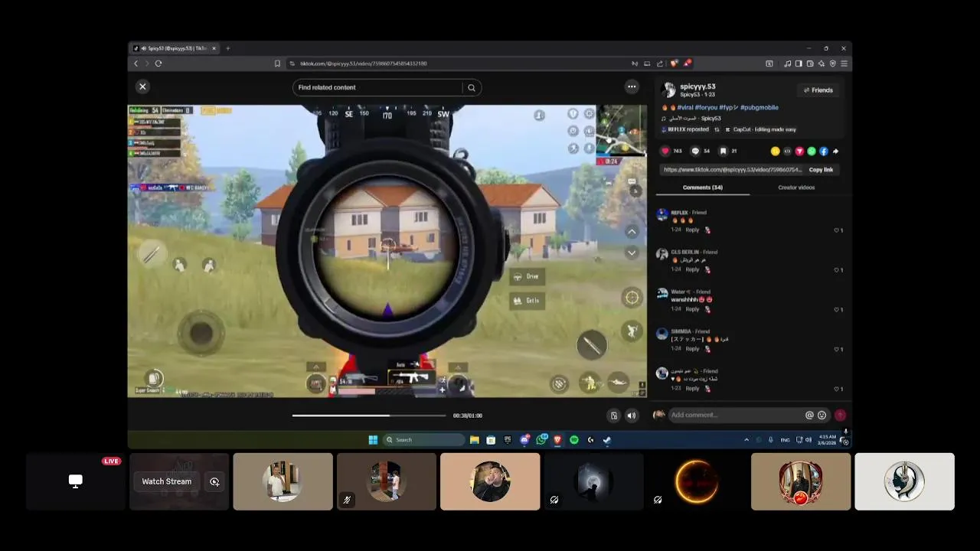Expand more share options arrow
Screen dimensions: 980x551
pyautogui.click(x=835, y=152)
